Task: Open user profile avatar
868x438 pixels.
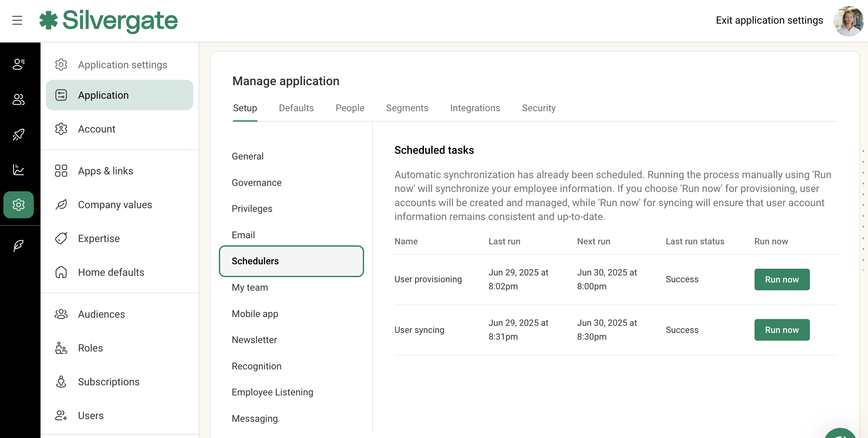Action: click(848, 21)
